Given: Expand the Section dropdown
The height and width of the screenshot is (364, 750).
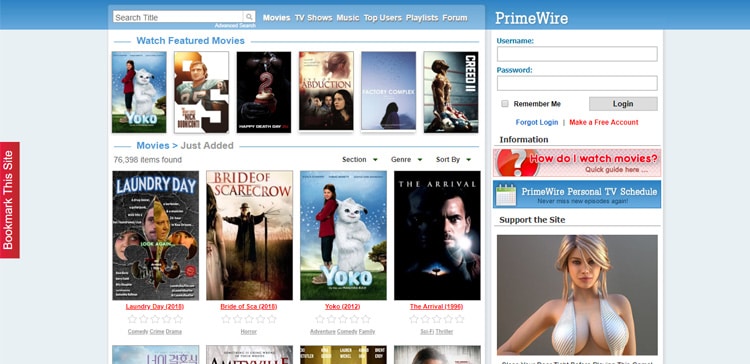Looking at the screenshot, I should (x=360, y=159).
